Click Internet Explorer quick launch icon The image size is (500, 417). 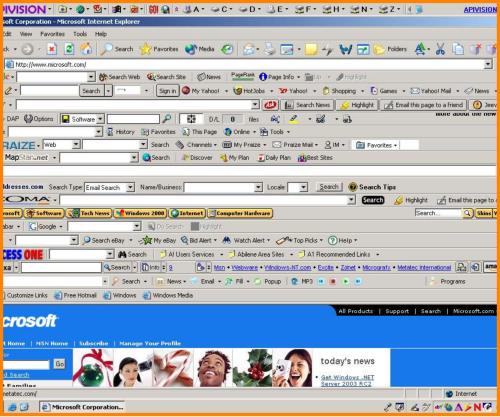point(12,407)
